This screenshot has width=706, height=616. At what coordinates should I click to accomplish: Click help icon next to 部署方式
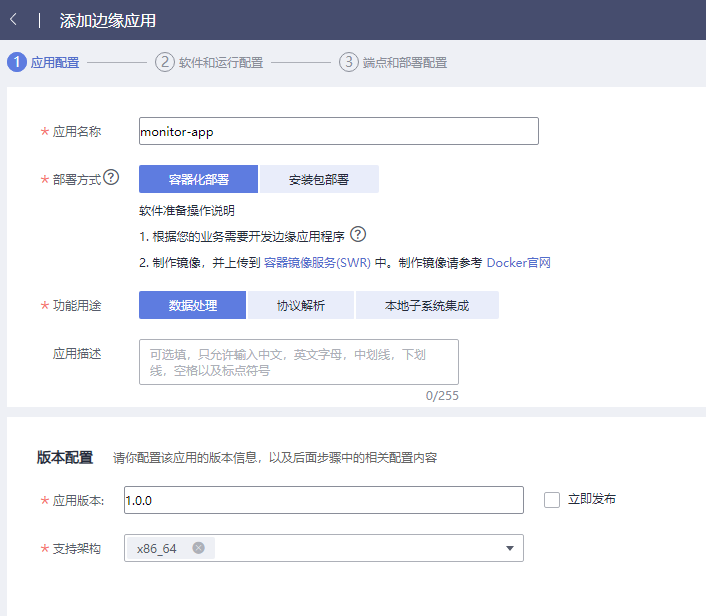(x=111, y=178)
